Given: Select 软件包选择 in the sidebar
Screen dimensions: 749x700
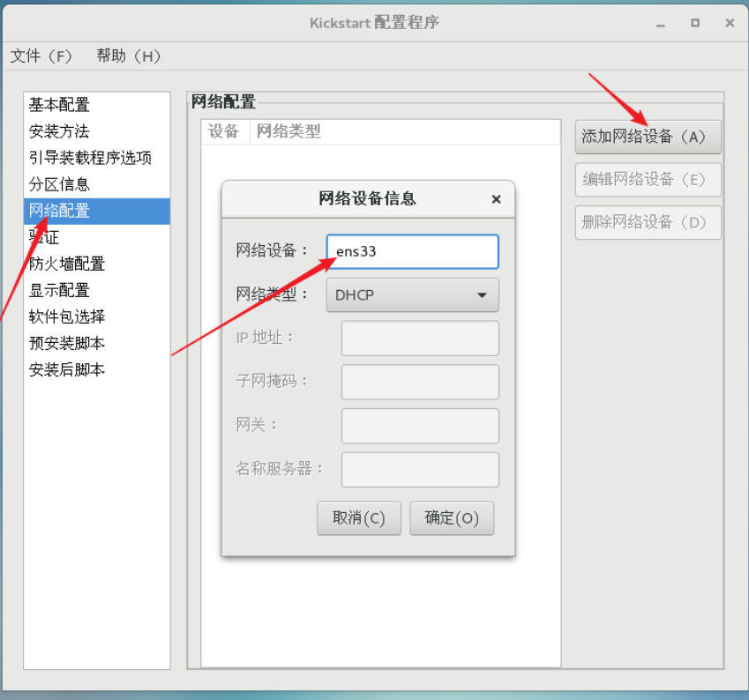Looking at the screenshot, I should pyautogui.click(x=97, y=316).
